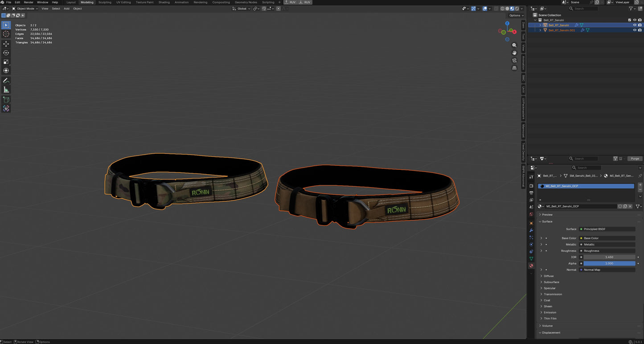Switch perspective/orthographic grid icon
The image size is (644, 344).
point(514,68)
